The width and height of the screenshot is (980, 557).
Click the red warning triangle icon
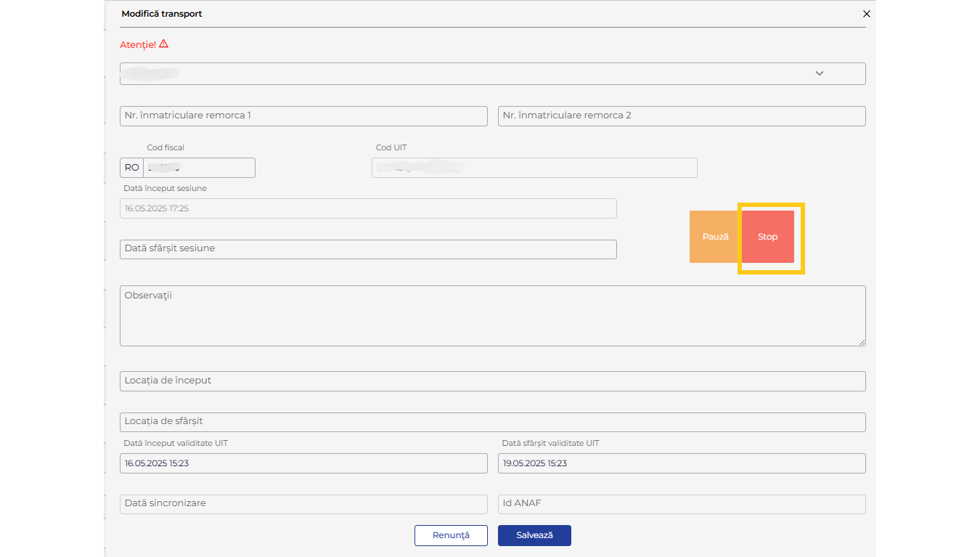pos(163,44)
